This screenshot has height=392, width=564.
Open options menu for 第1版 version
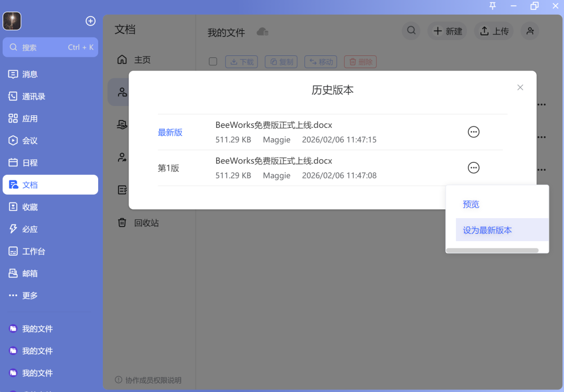pyautogui.click(x=473, y=168)
